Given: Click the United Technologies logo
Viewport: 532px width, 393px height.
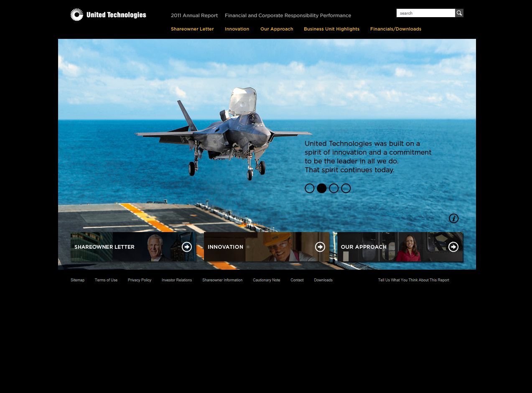Looking at the screenshot, I should (108, 15).
